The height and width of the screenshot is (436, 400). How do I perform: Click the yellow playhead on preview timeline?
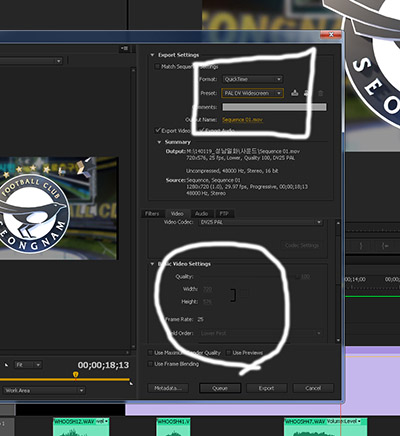point(76,375)
